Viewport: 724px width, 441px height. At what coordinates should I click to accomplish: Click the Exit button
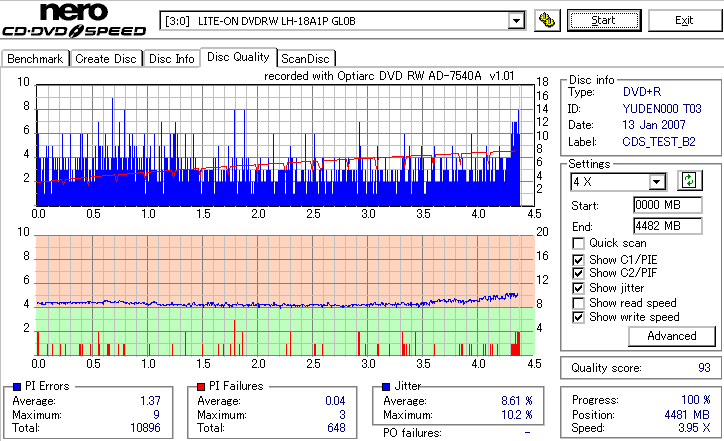pos(684,21)
